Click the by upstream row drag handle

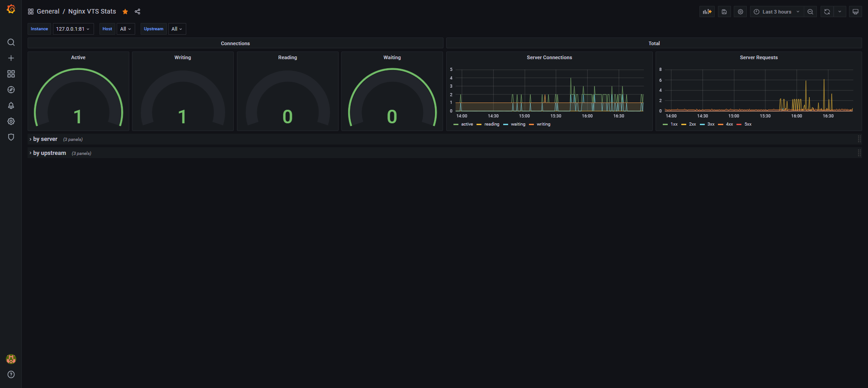click(x=859, y=153)
